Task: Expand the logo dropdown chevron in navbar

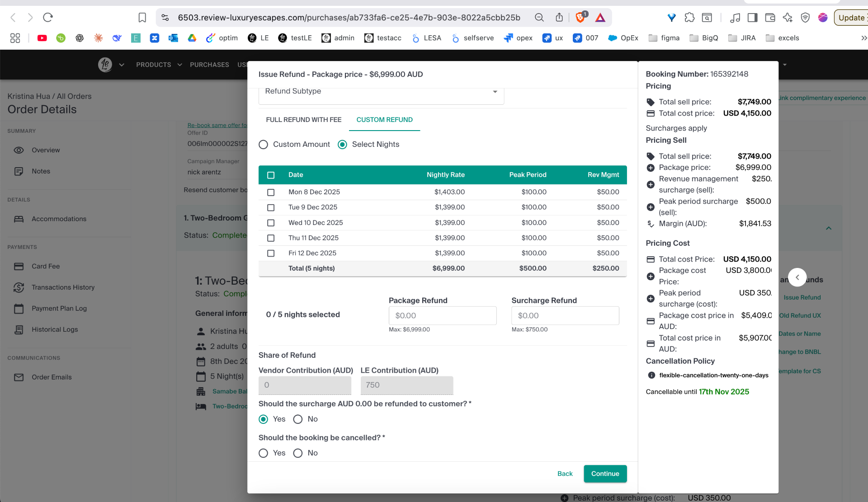Action: (x=122, y=65)
